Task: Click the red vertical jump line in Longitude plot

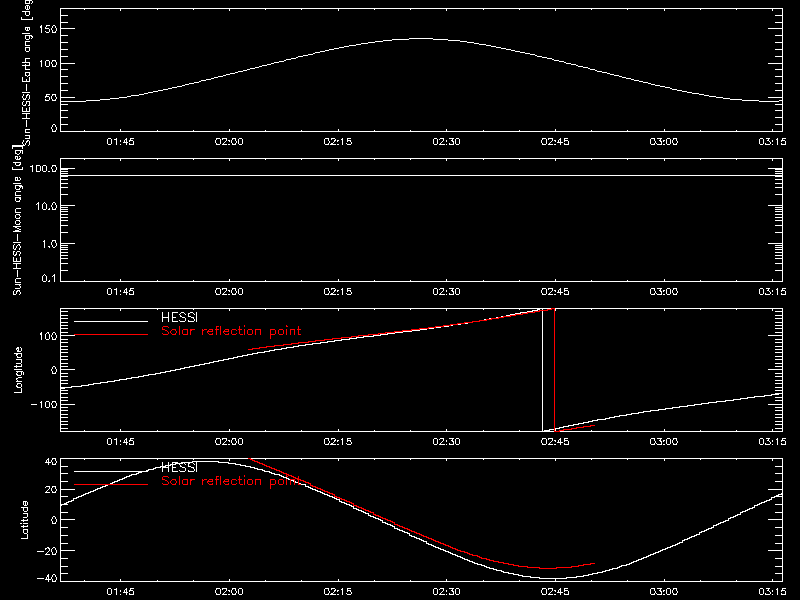Action: [555, 370]
